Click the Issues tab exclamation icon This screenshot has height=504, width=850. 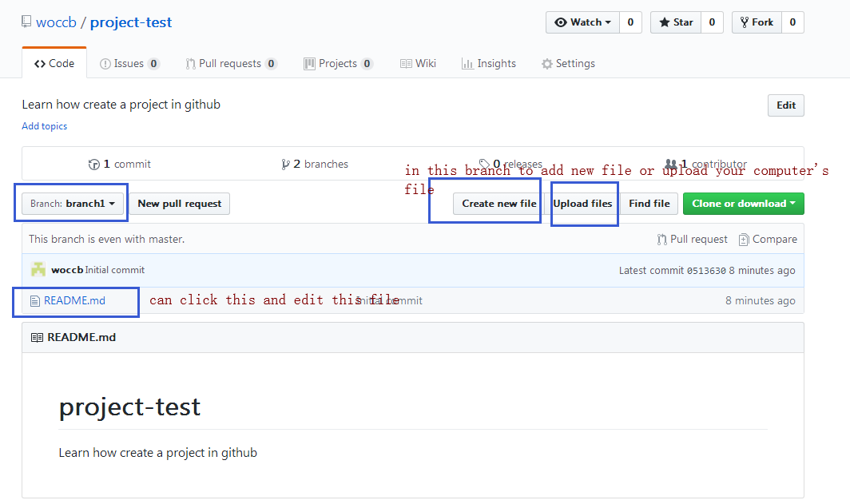coord(105,64)
